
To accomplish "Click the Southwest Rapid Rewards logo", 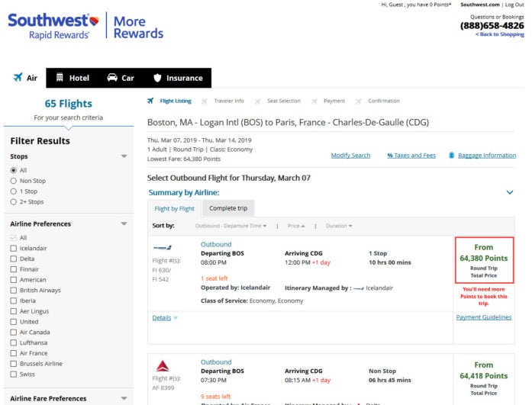I will 53,27.
